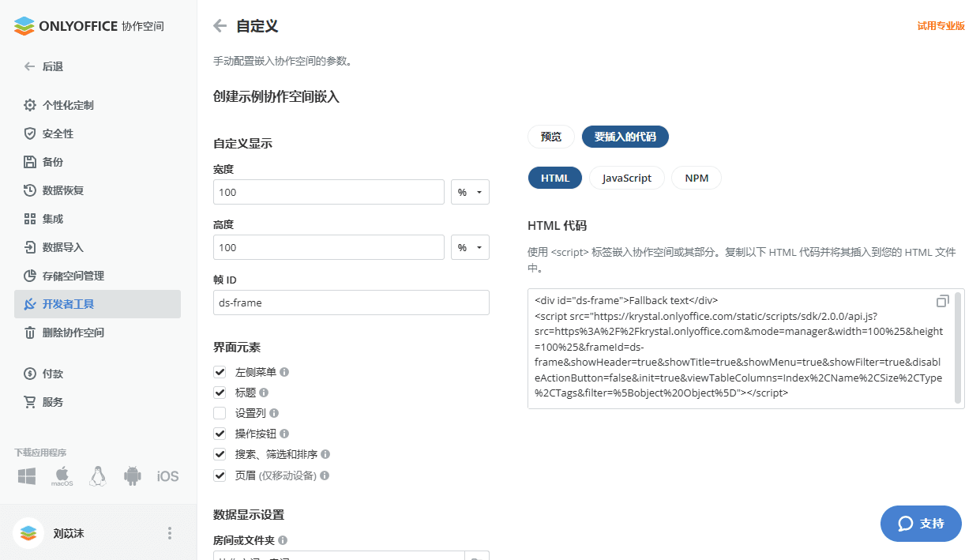Click the 数据导入 import arrow icon
The image size is (980, 560).
[30, 247]
